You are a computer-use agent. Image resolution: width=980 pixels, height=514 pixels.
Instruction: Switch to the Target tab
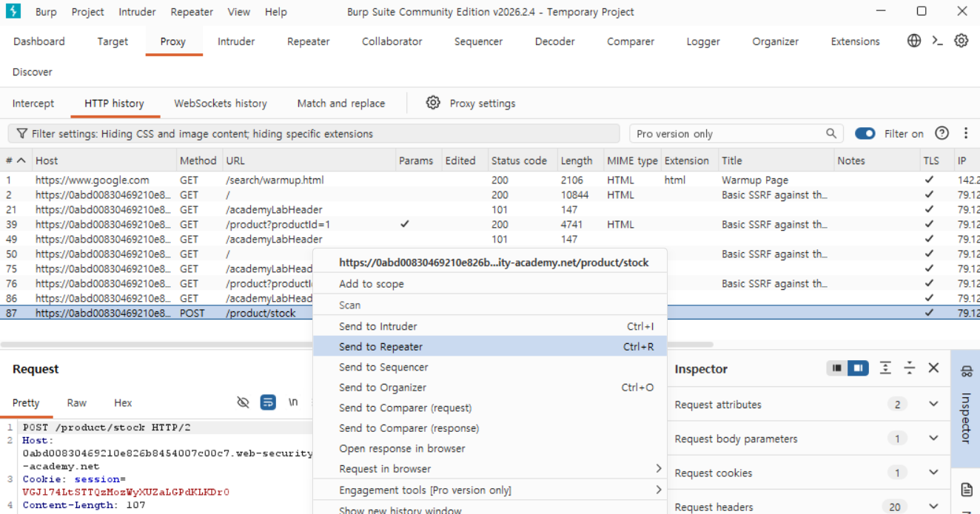[x=113, y=41]
